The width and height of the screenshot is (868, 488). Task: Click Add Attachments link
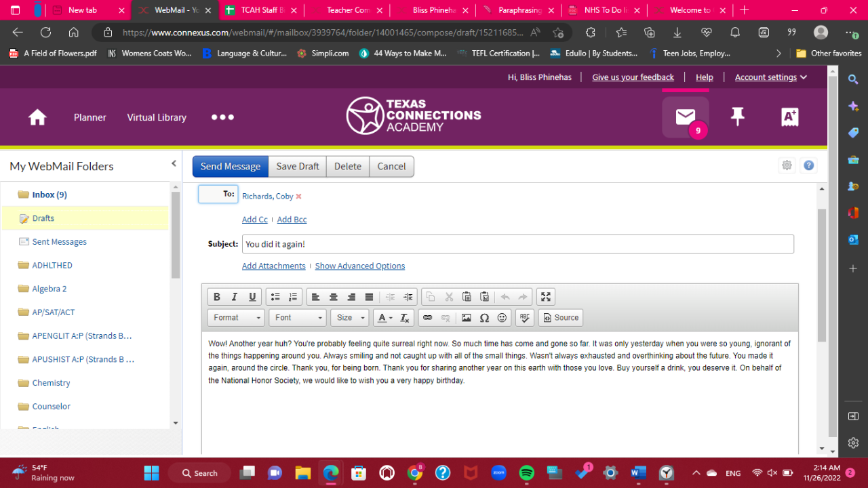coord(274,266)
